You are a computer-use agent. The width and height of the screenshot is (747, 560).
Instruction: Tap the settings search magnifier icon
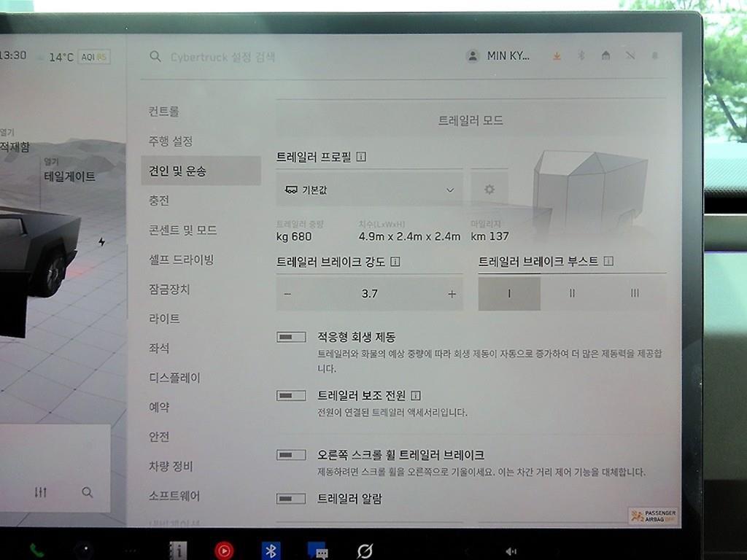coord(155,57)
